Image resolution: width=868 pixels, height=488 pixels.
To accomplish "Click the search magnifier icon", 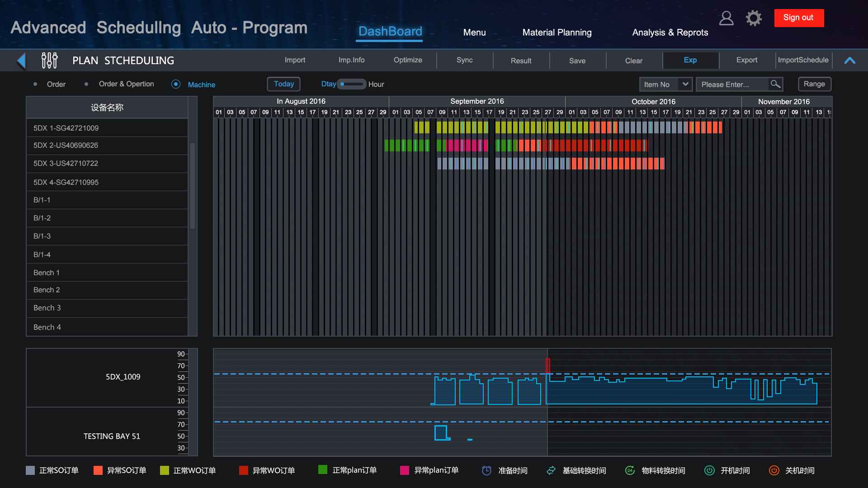I will pyautogui.click(x=775, y=84).
